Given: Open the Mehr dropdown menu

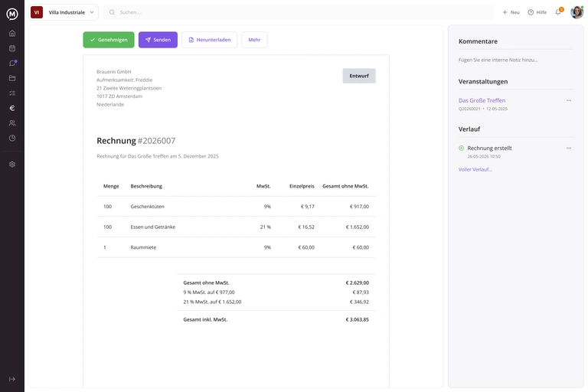Looking at the screenshot, I should click(x=254, y=40).
